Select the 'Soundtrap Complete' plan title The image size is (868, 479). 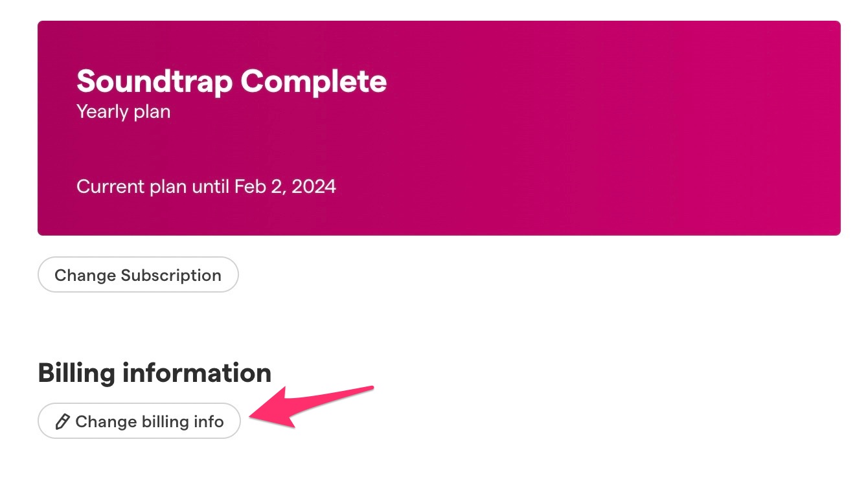pos(231,82)
